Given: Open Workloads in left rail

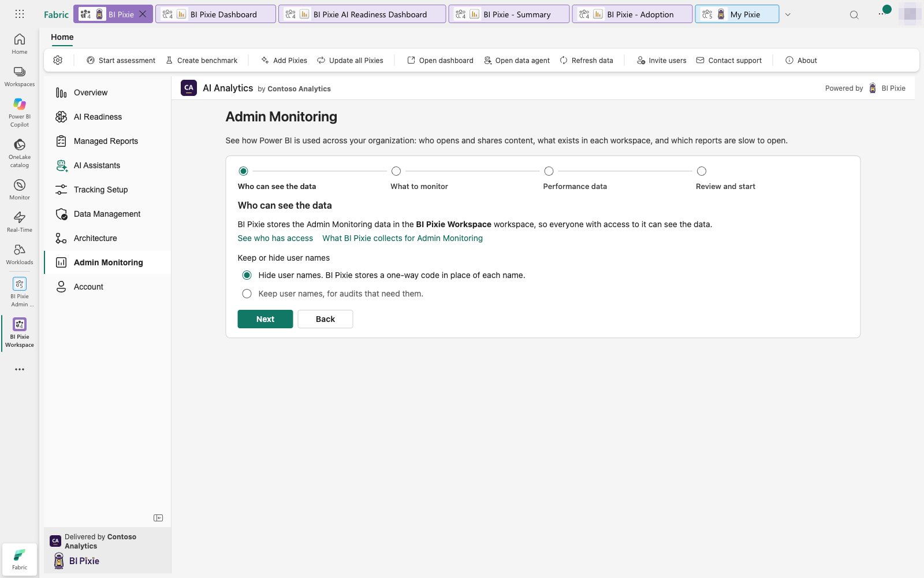Looking at the screenshot, I should tap(20, 254).
